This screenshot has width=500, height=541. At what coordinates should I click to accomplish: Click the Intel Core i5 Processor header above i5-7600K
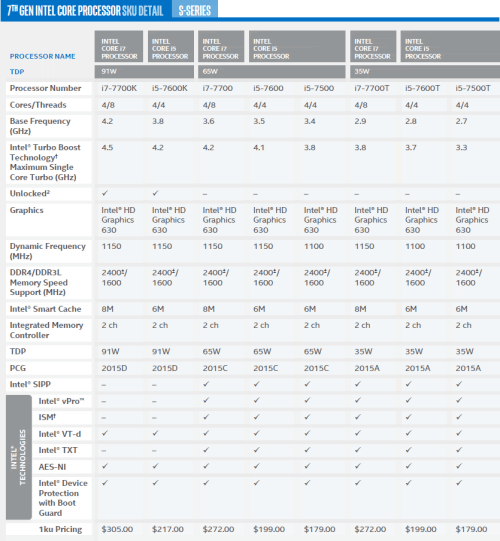(x=171, y=47)
